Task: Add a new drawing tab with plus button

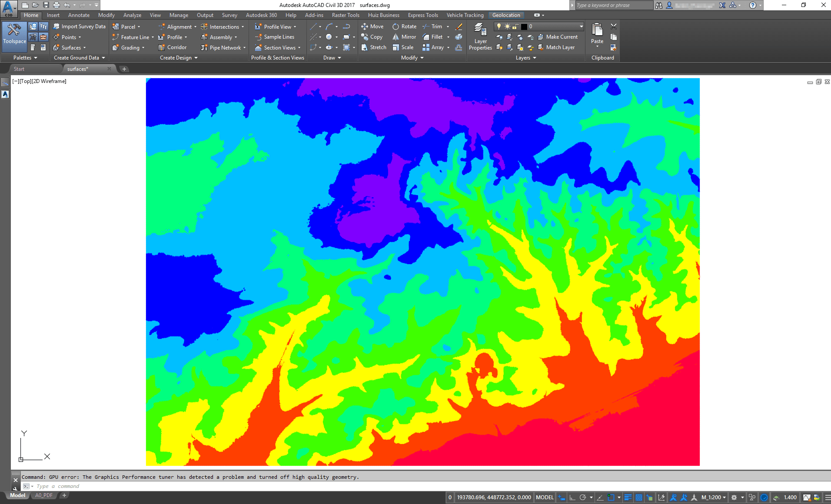Action: (x=124, y=69)
